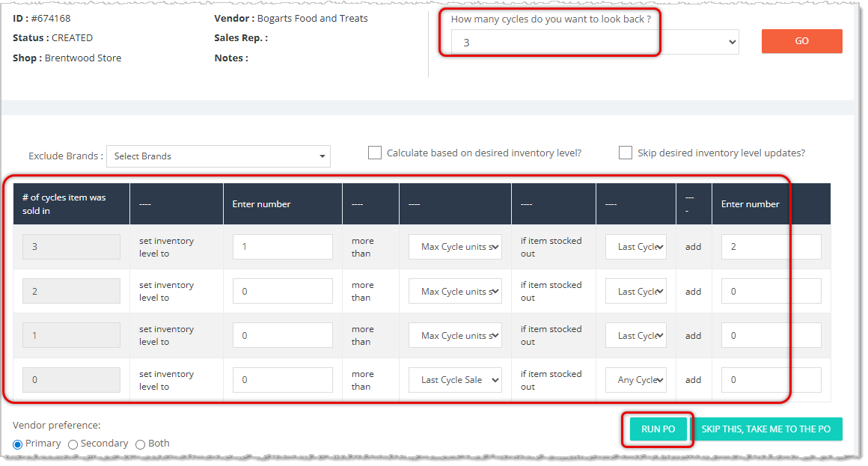868x466 pixels.
Task: Click the Sales Rep. label
Action: coord(241,37)
